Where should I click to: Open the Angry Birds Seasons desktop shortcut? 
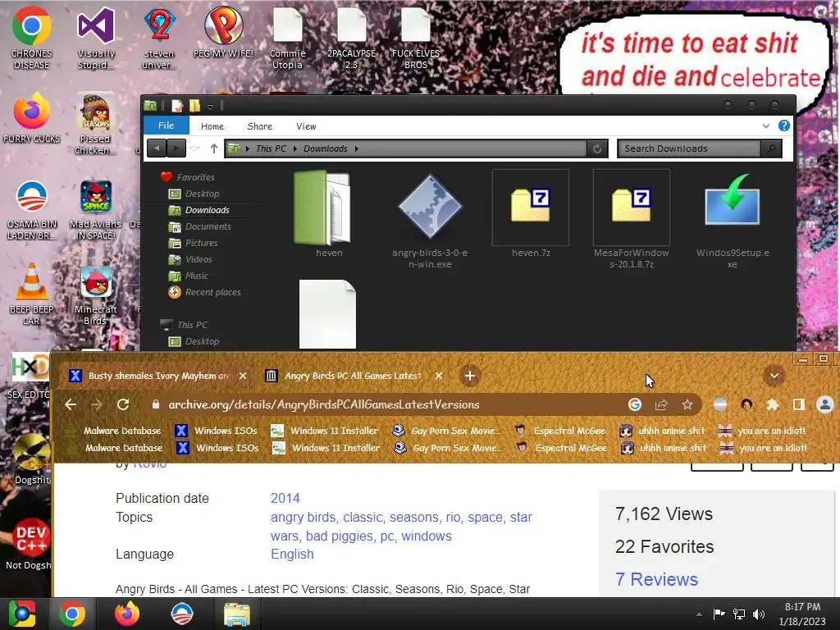coord(96,123)
